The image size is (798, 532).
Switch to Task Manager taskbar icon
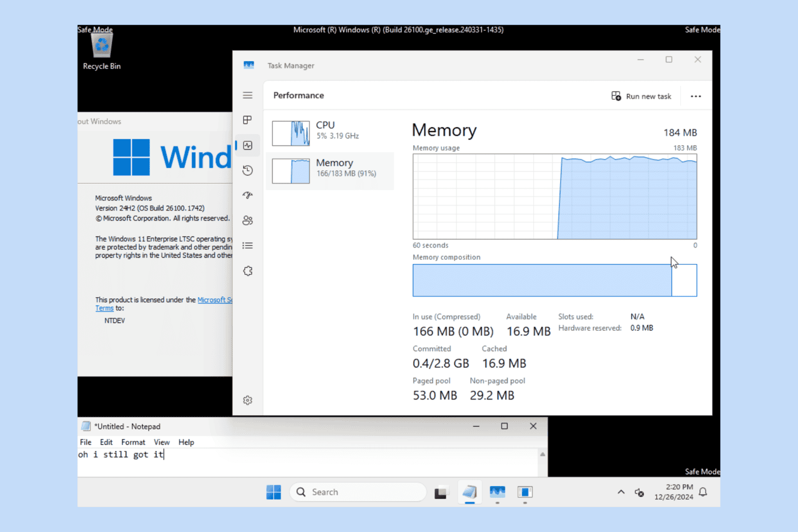[x=497, y=492]
